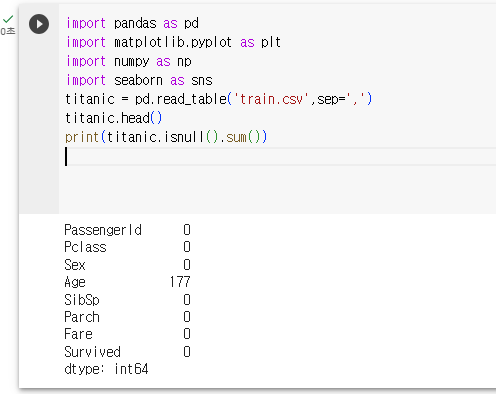Click the '0초' execution time label
Screen dimensions: 496x394
coord(8,31)
